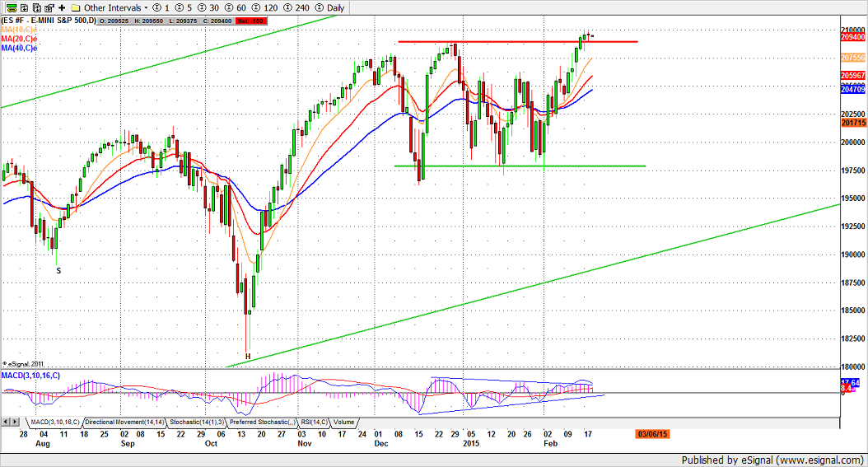Click the red 03/06/15 date marker
This screenshot has height=467, width=868.
[650, 432]
